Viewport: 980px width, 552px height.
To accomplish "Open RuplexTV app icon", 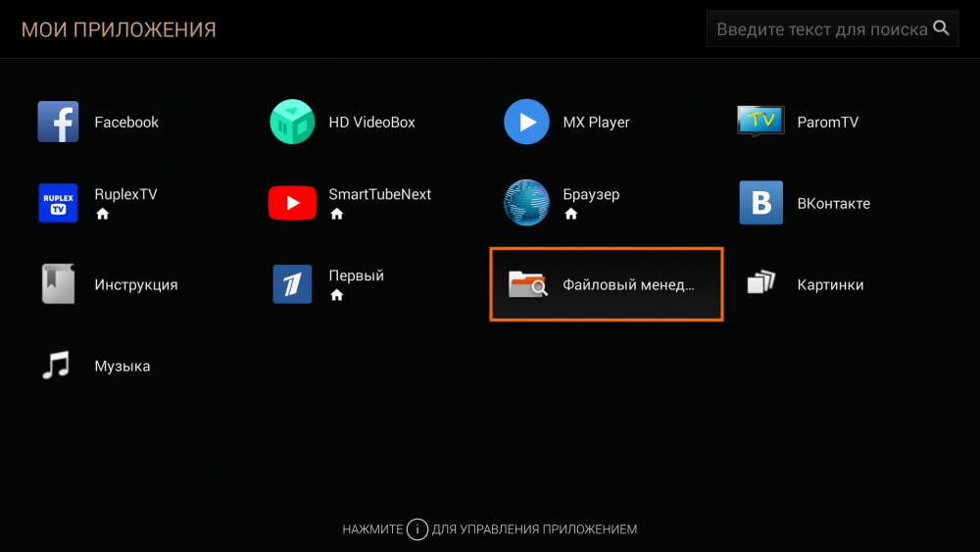I will (58, 203).
